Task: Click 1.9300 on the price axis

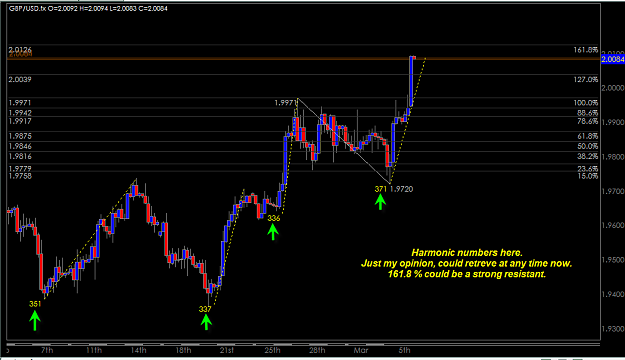Action: click(613, 329)
